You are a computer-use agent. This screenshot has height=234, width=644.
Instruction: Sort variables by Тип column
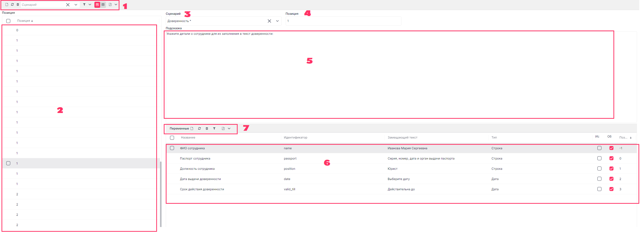tap(494, 137)
